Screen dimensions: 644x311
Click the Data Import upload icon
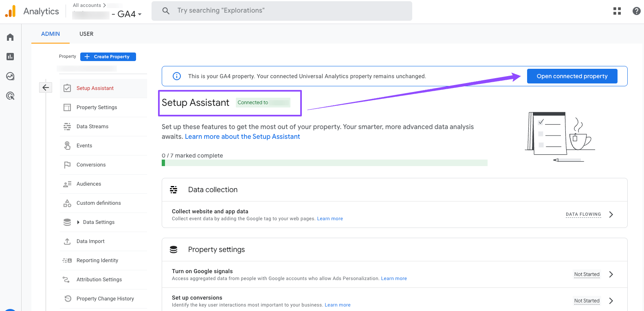[67, 241]
